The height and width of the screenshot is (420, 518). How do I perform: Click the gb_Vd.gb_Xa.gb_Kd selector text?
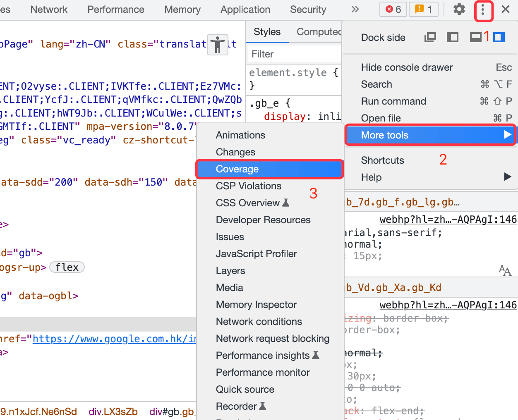[393, 288]
